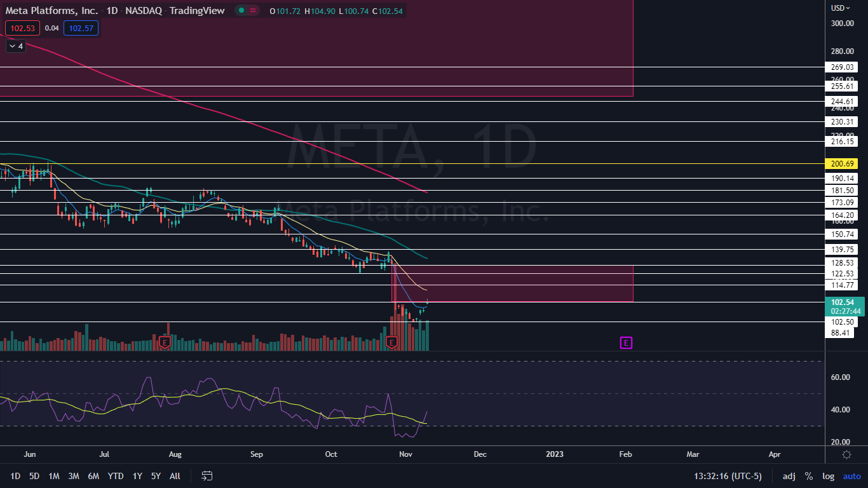Click the close price C102.54 value
The height and width of the screenshot is (488, 868).
click(387, 11)
